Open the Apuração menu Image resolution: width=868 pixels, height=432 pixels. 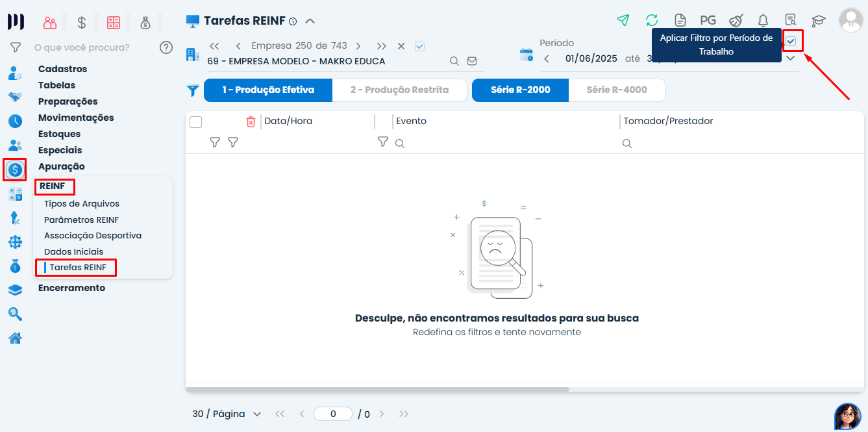62,166
